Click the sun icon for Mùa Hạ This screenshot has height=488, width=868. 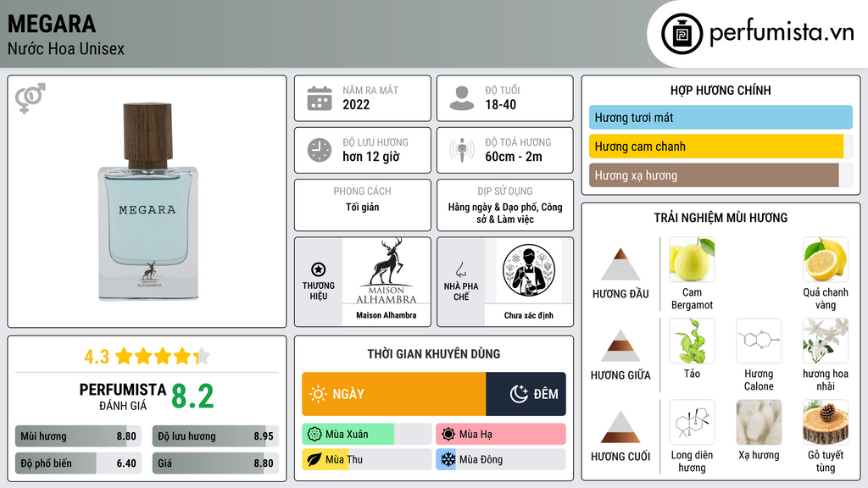pyautogui.click(x=448, y=435)
